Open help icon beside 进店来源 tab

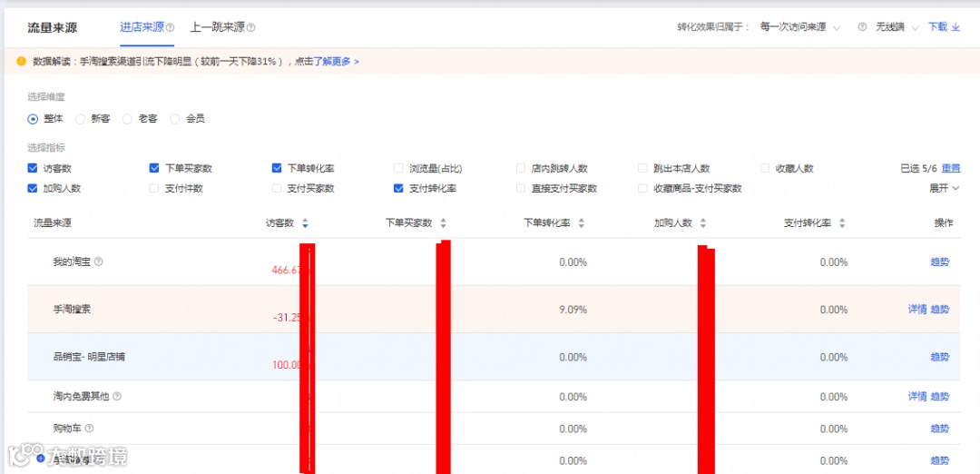[171, 27]
